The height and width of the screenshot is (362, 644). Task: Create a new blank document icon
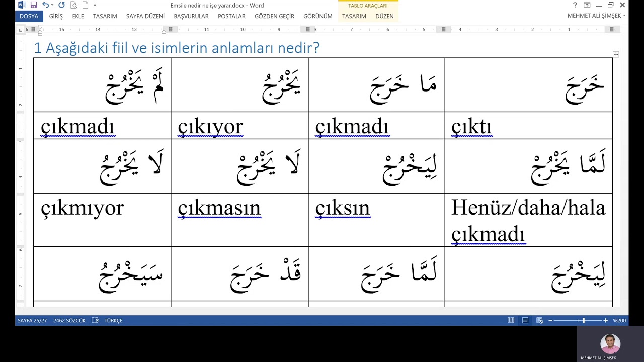click(x=86, y=5)
